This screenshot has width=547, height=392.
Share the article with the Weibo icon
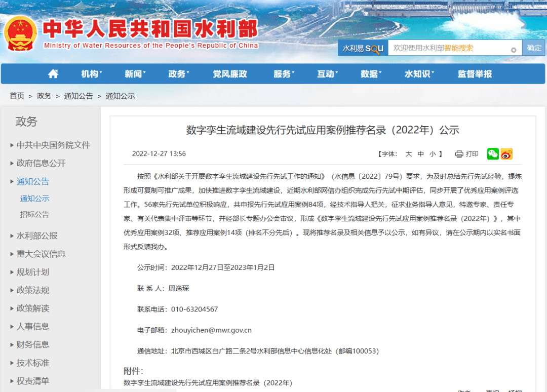pyautogui.click(x=506, y=153)
